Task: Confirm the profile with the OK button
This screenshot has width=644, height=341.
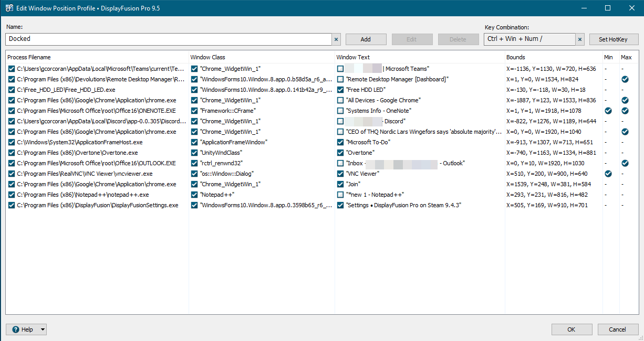Action: click(571, 329)
